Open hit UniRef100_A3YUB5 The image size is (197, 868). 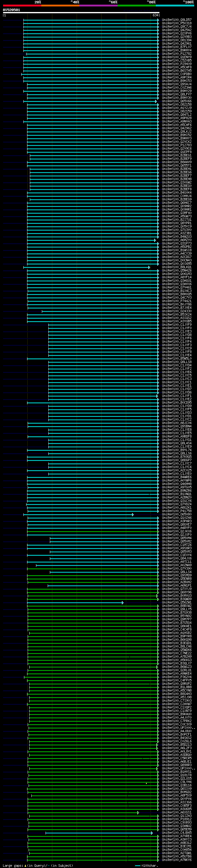click(x=176, y=321)
